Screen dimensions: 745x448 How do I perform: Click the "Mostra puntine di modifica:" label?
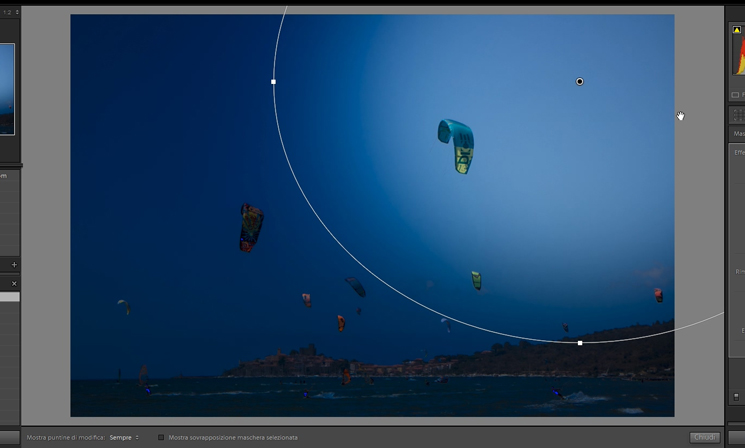pos(66,438)
